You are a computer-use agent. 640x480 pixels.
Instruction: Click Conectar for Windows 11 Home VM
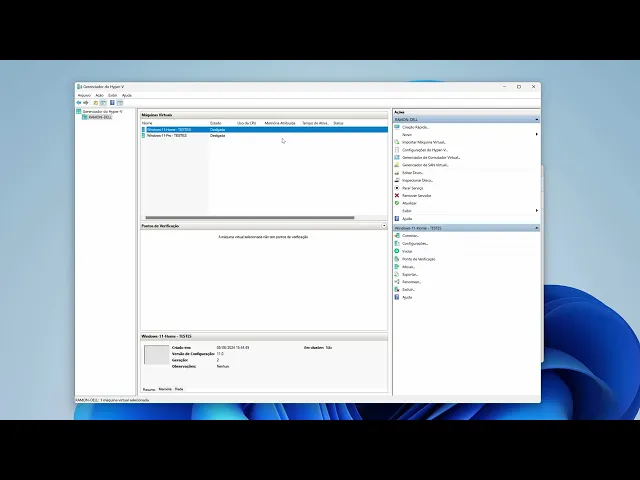(x=410, y=236)
